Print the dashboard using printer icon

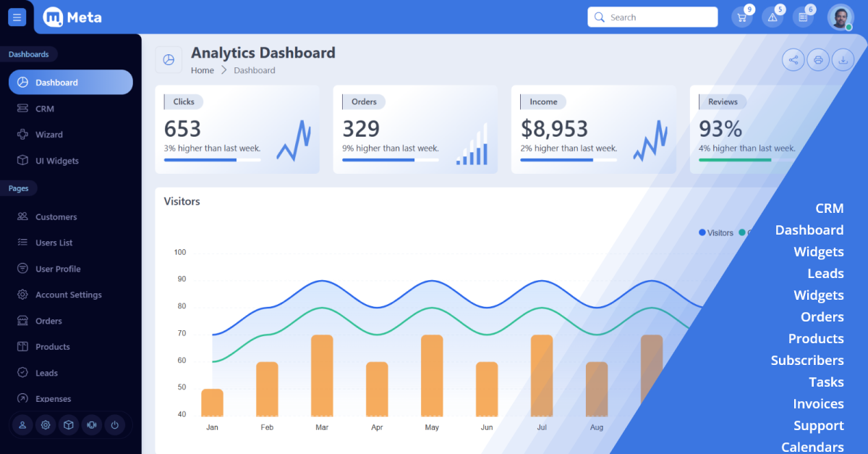[818, 60]
